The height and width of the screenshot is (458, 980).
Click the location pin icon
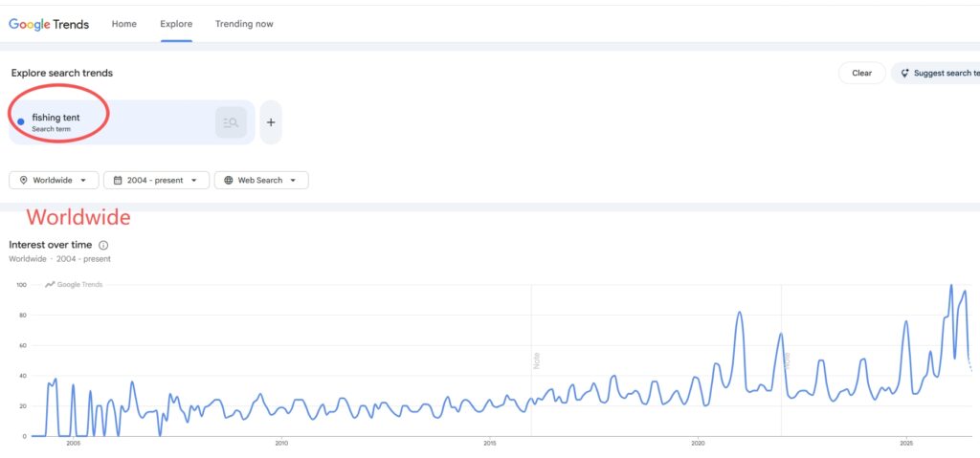click(24, 180)
